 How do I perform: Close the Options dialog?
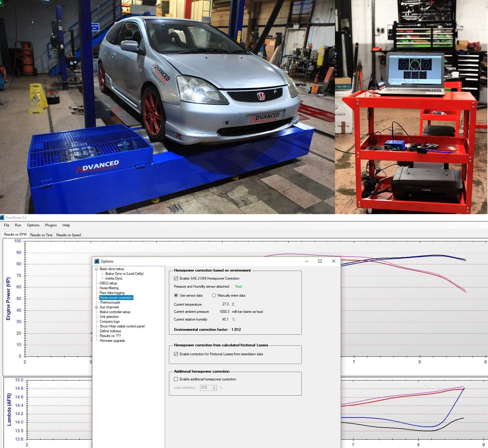(x=334, y=261)
